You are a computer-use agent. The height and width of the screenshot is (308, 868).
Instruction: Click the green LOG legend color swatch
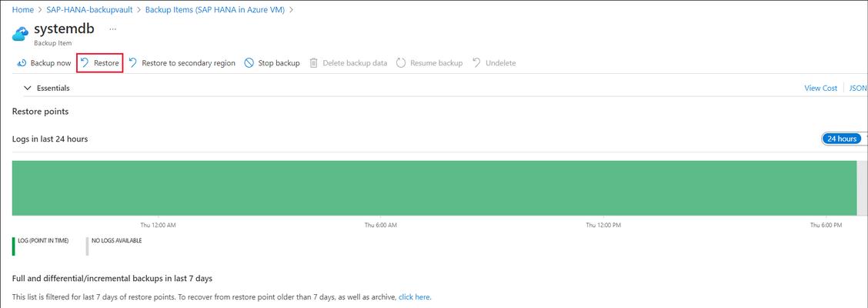click(13, 246)
